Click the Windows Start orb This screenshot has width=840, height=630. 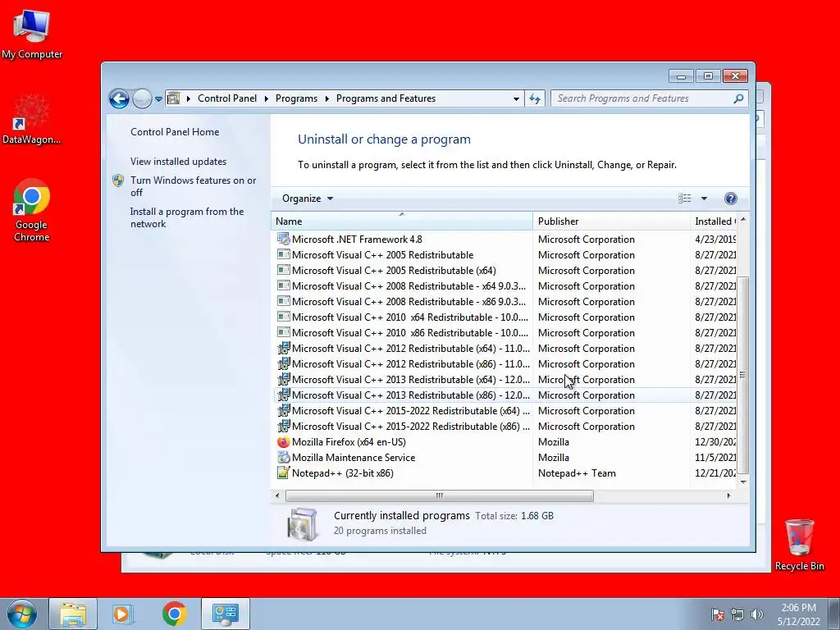[x=22, y=614]
